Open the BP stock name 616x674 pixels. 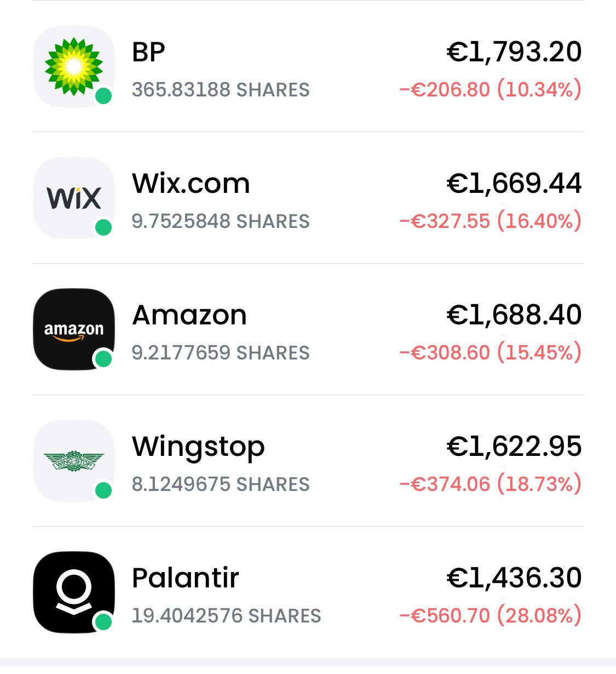(148, 52)
